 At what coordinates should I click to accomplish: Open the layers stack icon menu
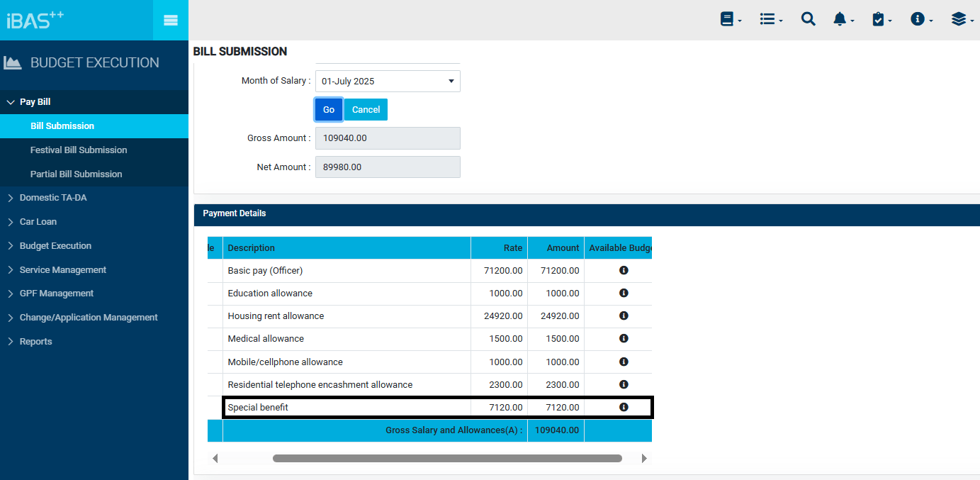click(x=961, y=20)
